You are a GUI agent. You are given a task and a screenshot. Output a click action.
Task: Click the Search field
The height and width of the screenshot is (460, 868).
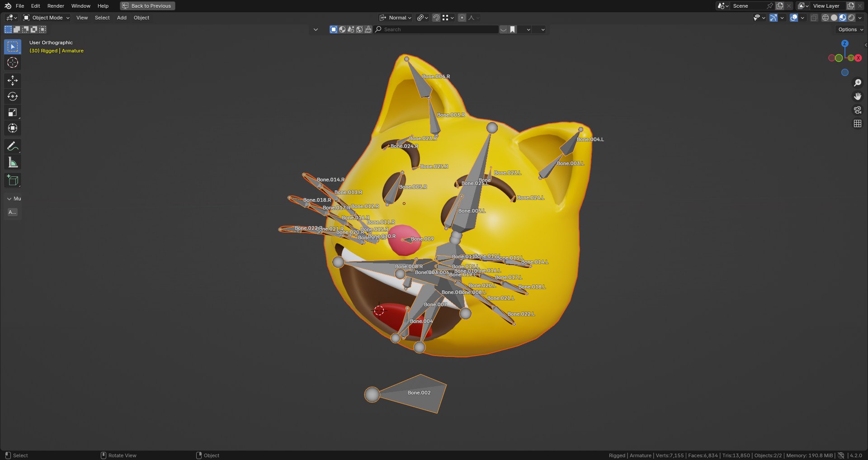pyautogui.click(x=437, y=29)
